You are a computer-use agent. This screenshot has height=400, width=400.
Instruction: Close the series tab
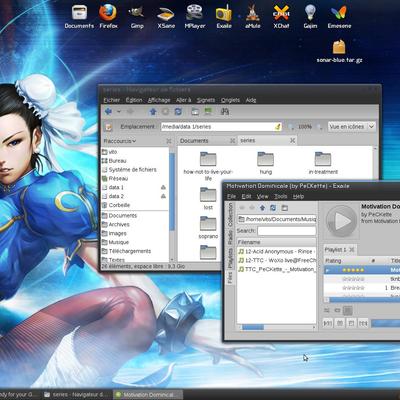(292, 141)
